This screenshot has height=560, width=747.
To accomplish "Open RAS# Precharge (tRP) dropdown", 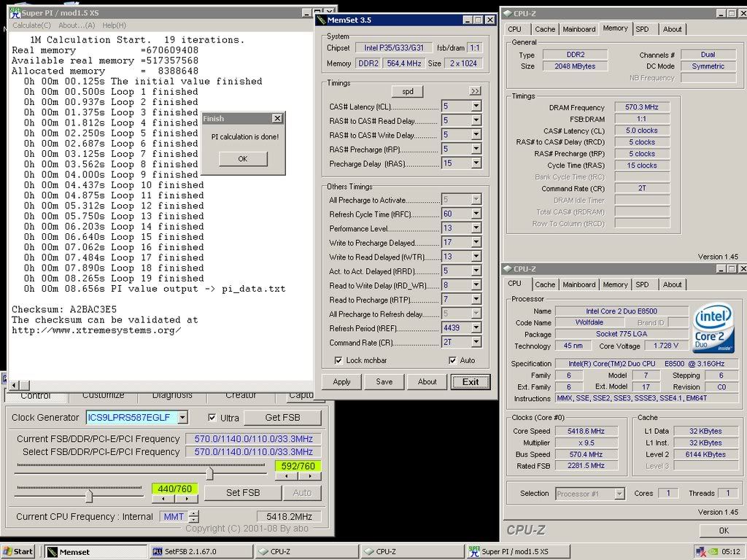I will (476, 149).
